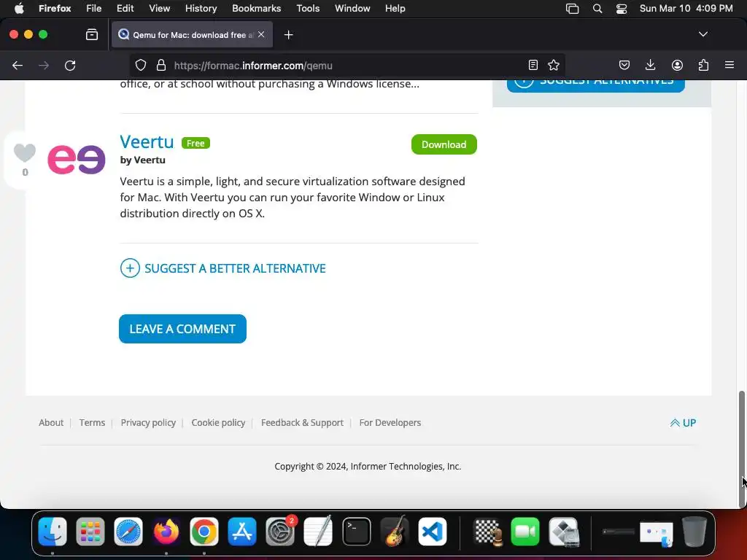This screenshot has height=560, width=747.
Task: Launch Visual Studio Code from the Dock
Action: pos(432,531)
